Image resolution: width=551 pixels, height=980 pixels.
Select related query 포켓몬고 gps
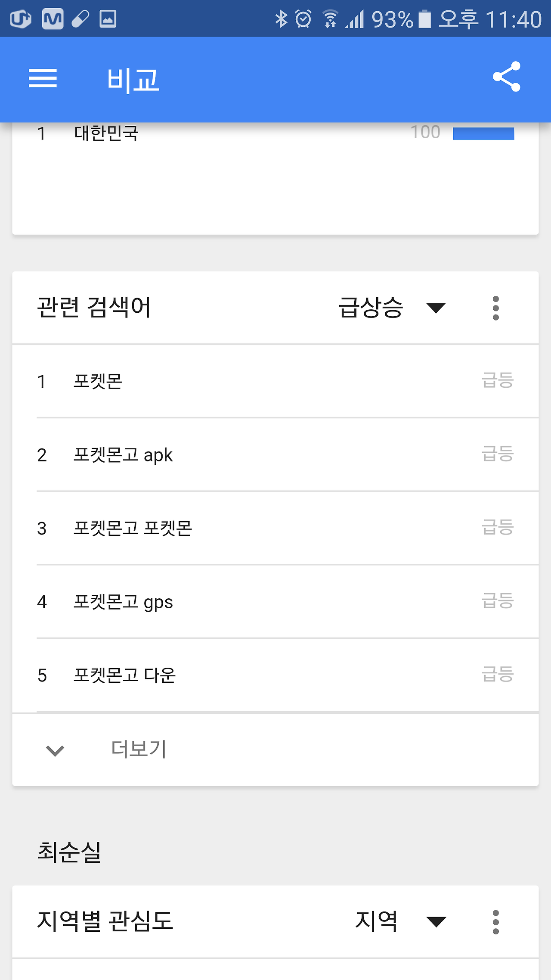tap(275, 602)
